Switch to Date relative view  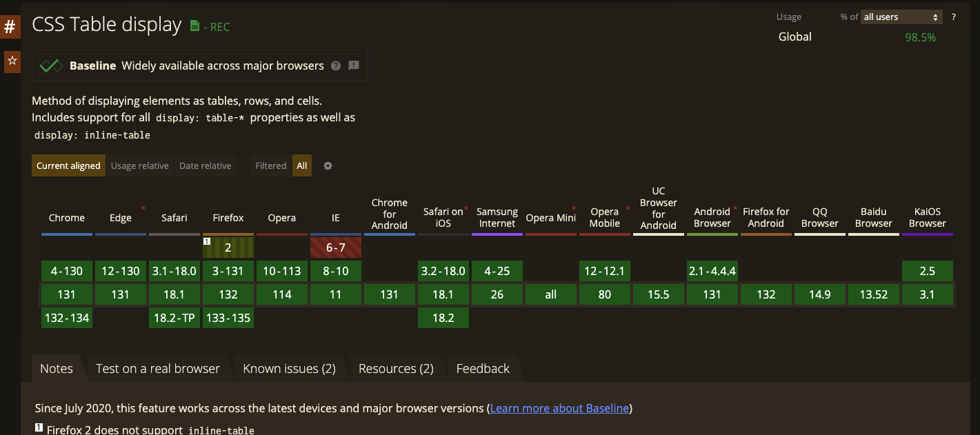click(206, 165)
